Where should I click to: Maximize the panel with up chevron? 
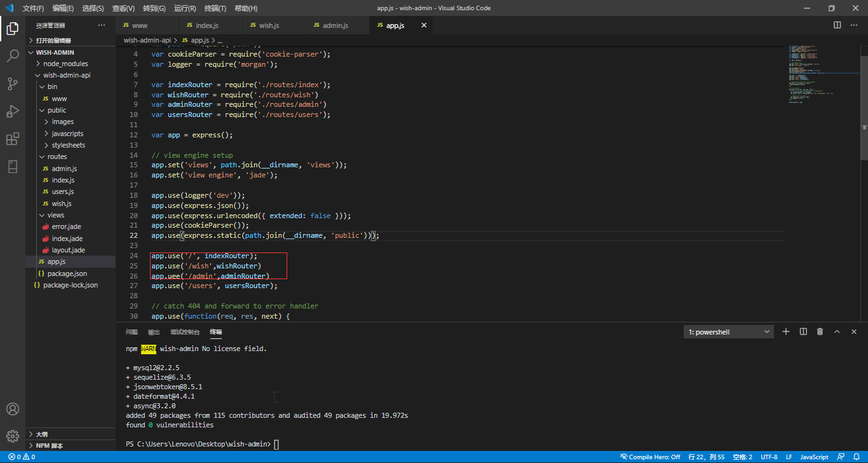(837, 331)
